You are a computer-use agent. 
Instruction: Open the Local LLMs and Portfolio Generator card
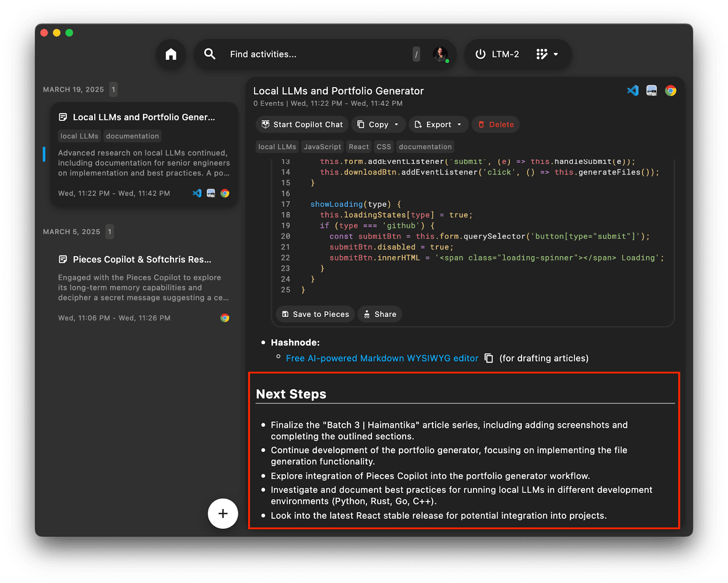(144, 155)
